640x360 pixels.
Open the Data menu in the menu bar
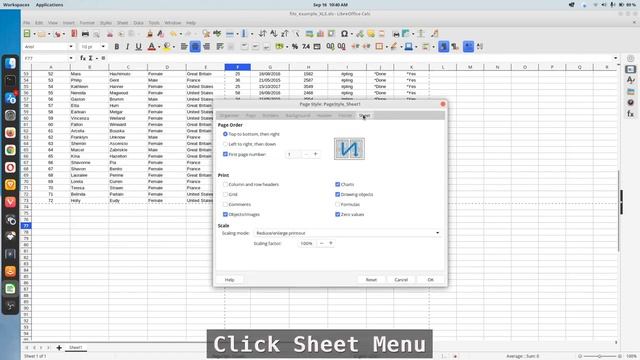coord(138,23)
